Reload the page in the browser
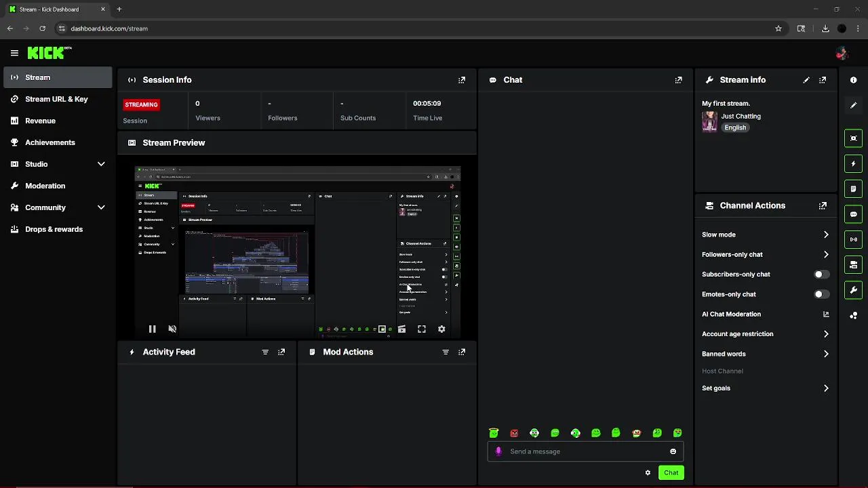Image resolution: width=868 pixels, height=488 pixels. pos(42,28)
